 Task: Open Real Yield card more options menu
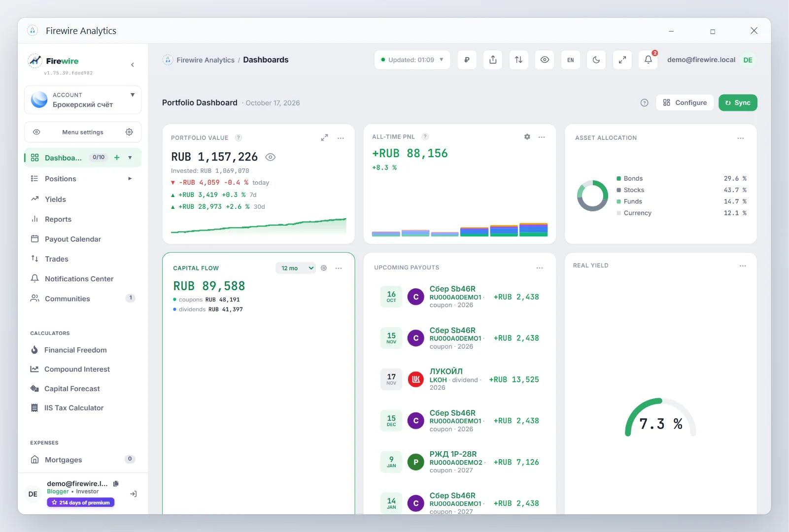[x=743, y=266]
